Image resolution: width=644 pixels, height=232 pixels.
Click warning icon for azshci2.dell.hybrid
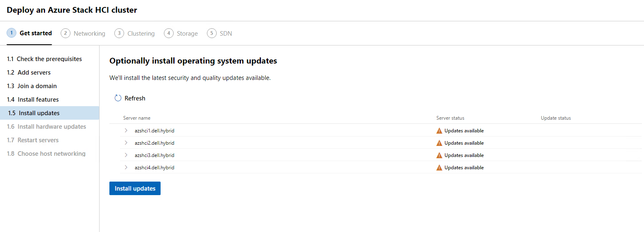point(439,143)
